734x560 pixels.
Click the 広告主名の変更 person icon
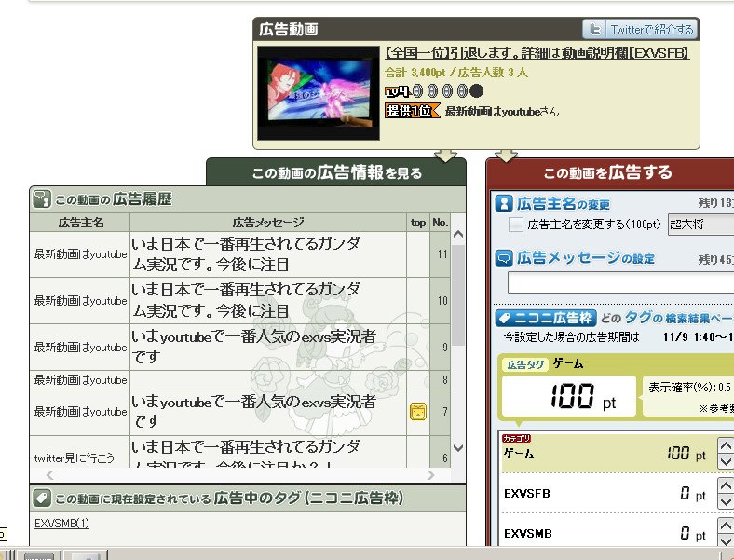504,203
